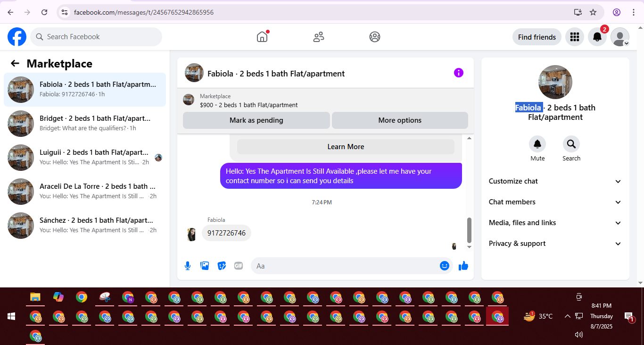Open the Friends icon in top navigation
Image resolution: width=644 pixels, height=345 pixels.
pyautogui.click(x=319, y=37)
